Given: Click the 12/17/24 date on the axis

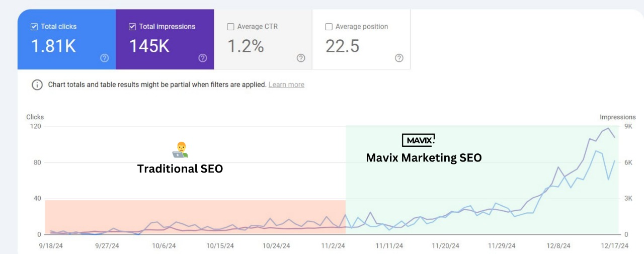Looking at the screenshot, I should (614, 246).
